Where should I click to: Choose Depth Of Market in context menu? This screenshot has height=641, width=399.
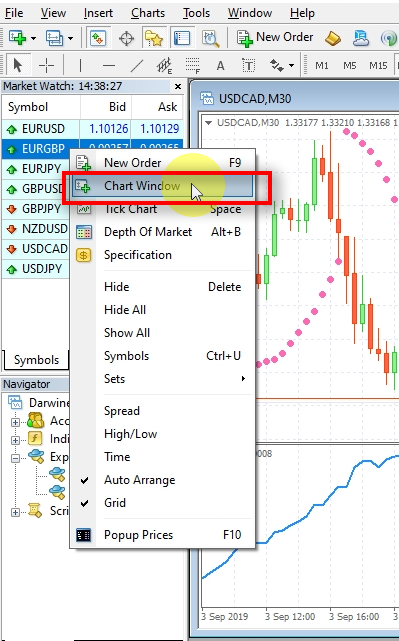[163, 232]
